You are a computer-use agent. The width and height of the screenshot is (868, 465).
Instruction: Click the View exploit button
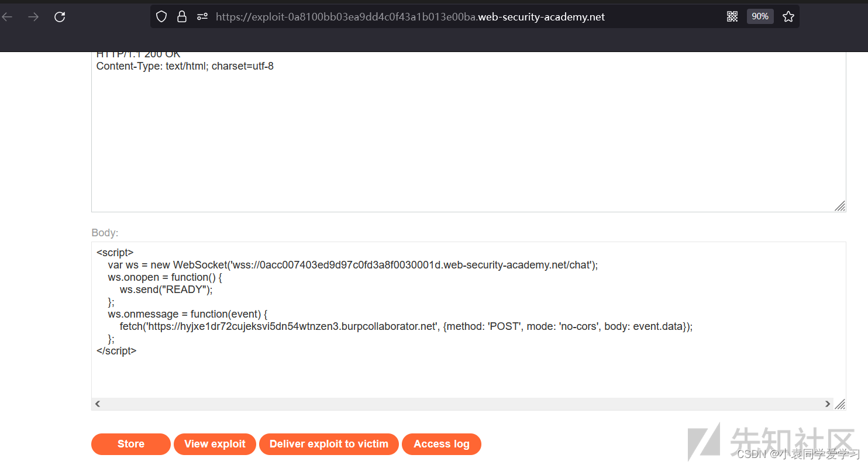click(x=215, y=444)
